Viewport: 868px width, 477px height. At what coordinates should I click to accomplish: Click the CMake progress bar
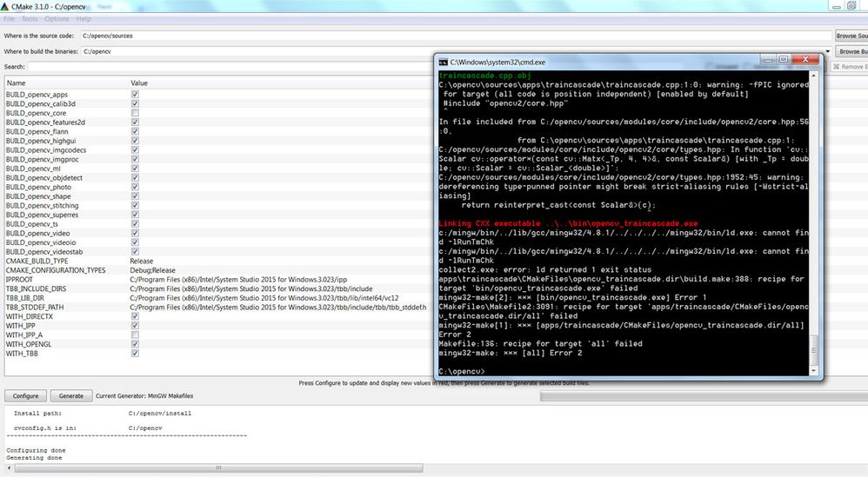click(x=704, y=396)
